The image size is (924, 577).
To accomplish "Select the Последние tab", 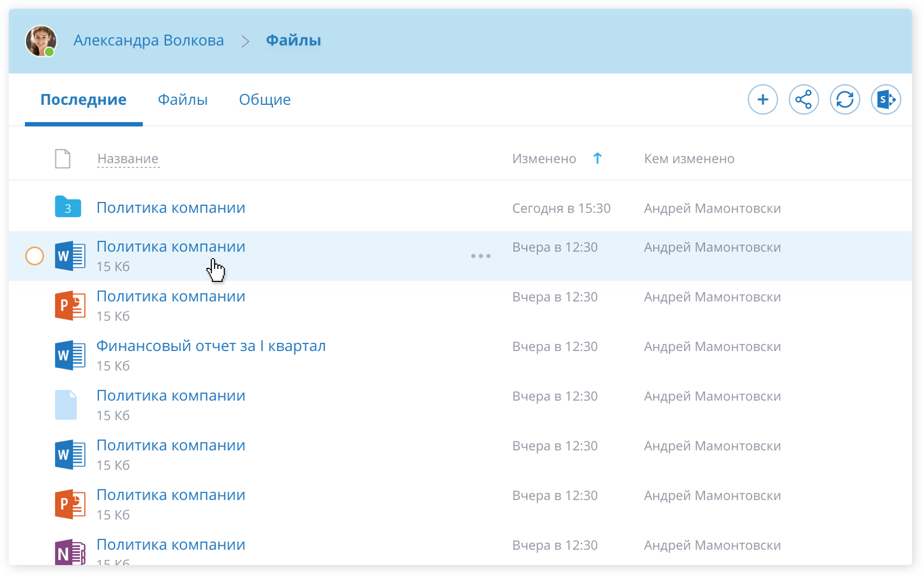I will [84, 100].
